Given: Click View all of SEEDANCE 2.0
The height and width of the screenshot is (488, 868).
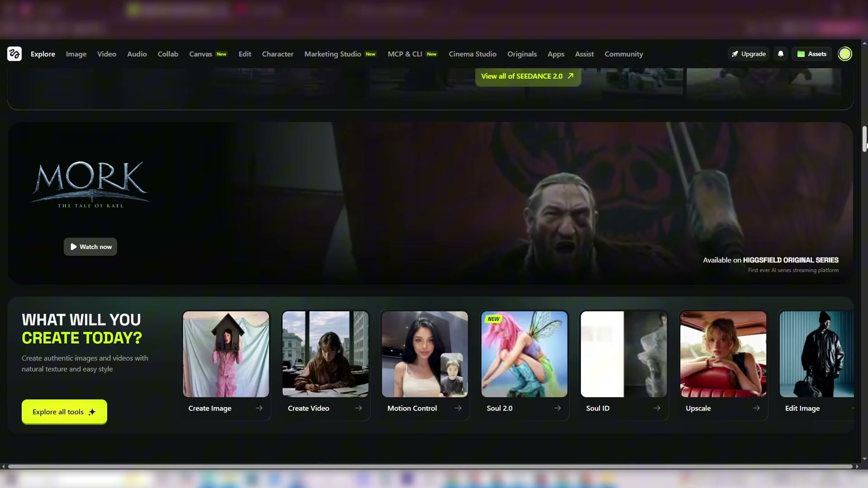Looking at the screenshot, I should (x=528, y=76).
